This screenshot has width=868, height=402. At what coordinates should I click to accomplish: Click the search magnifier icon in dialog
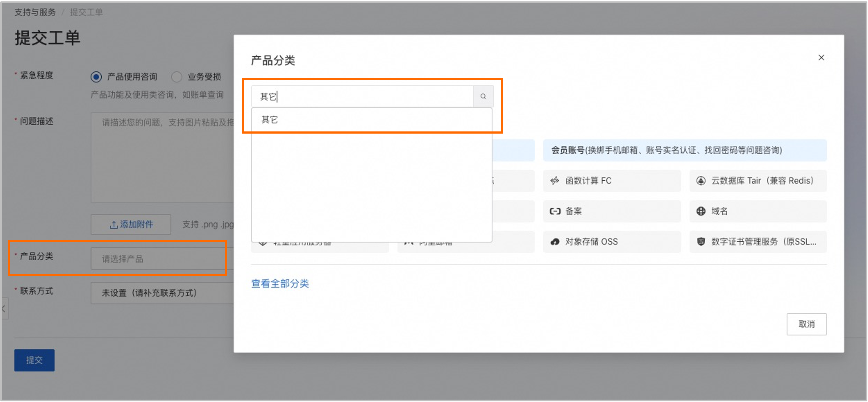pyautogui.click(x=483, y=97)
